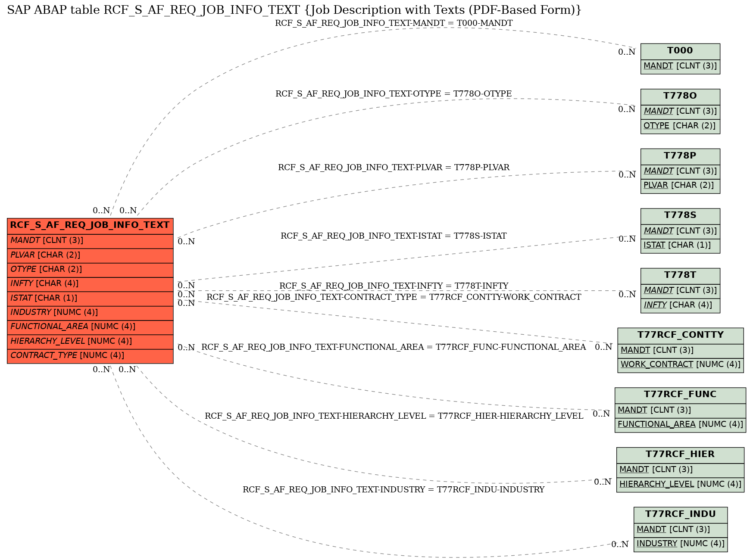Select the MANDT [CLNT (3)] field in the main table
753x560 pixels.
(90, 241)
